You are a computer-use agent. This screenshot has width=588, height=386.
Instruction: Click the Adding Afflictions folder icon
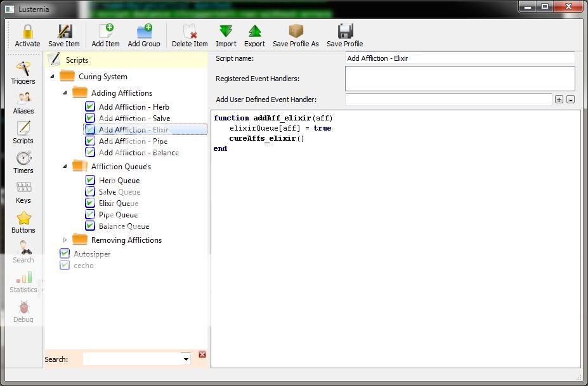click(x=79, y=92)
